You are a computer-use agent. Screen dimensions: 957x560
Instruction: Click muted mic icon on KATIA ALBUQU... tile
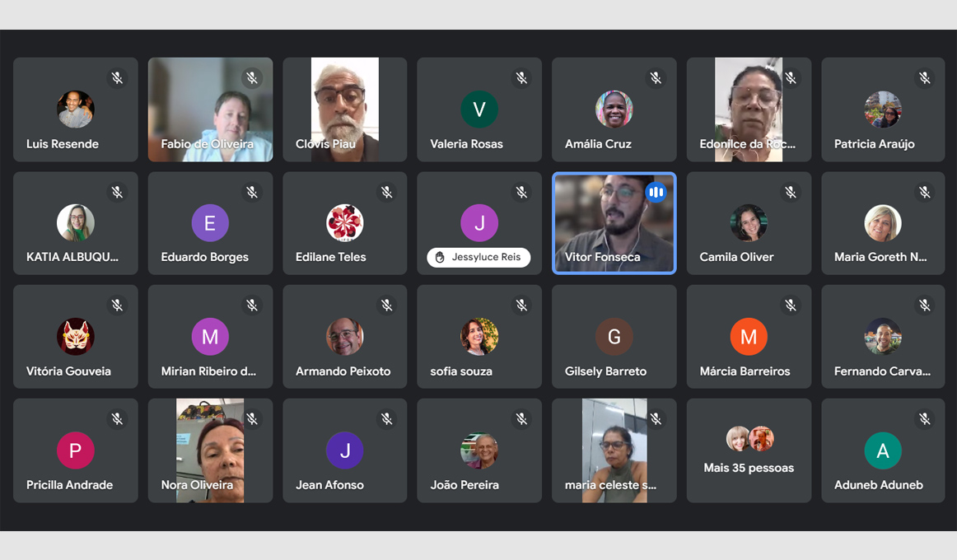click(117, 192)
